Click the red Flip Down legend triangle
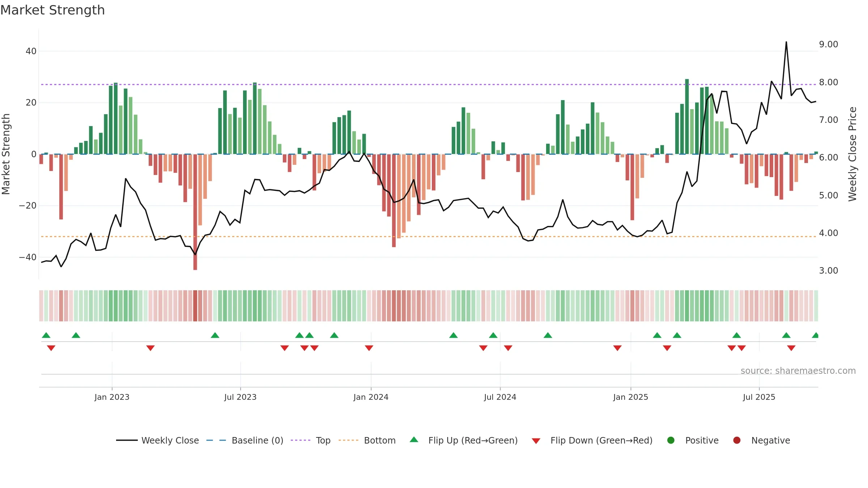 (x=536, y=441)
